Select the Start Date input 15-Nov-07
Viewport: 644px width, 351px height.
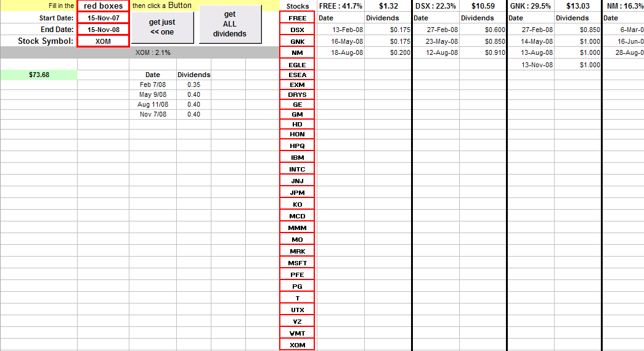[104, 18]
